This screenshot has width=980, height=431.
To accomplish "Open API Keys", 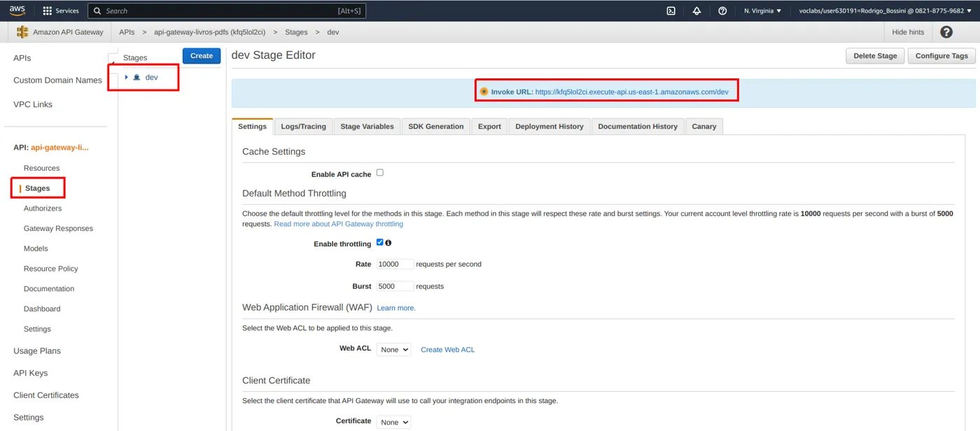I will click(31, 373).
